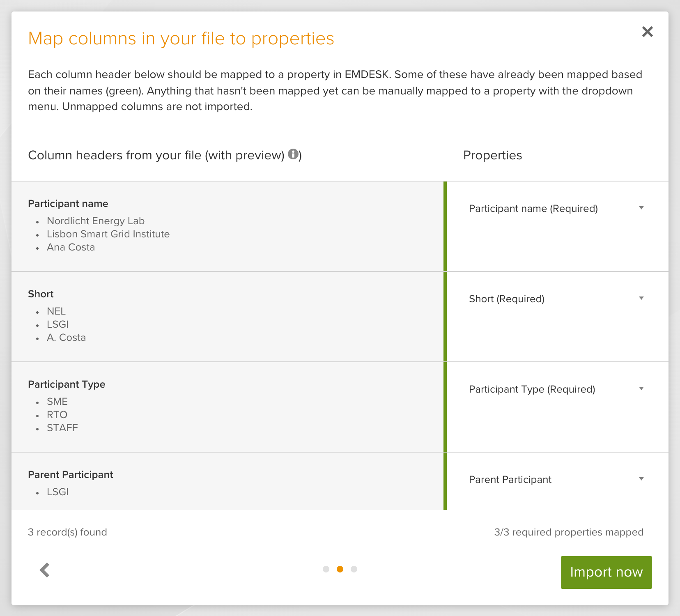Close the column mapping dialog
Screen dimensions: 680x616
(x=648, y=32)
